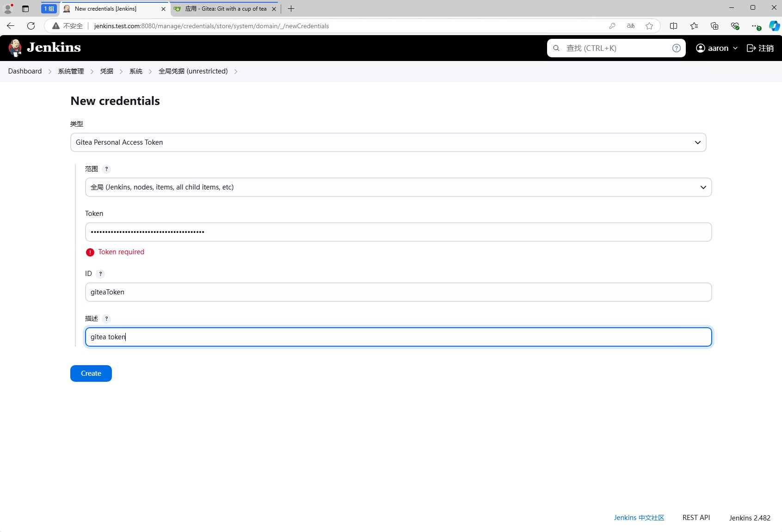Add page to favorites with star icon
The width and height of the screenshot is (782, 532).
coord(649,26)
